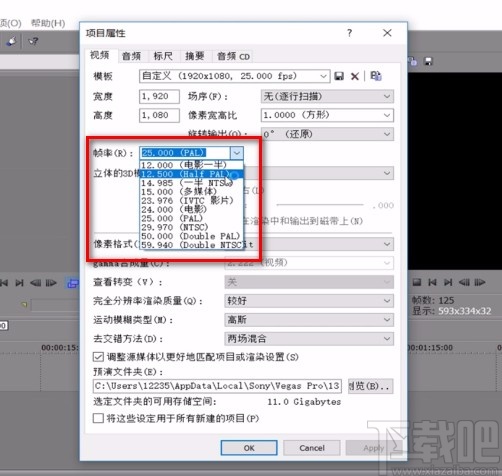Select 59.940 (Double NTSC) frame rate
The image size is (502, 476).
(192, 245)
